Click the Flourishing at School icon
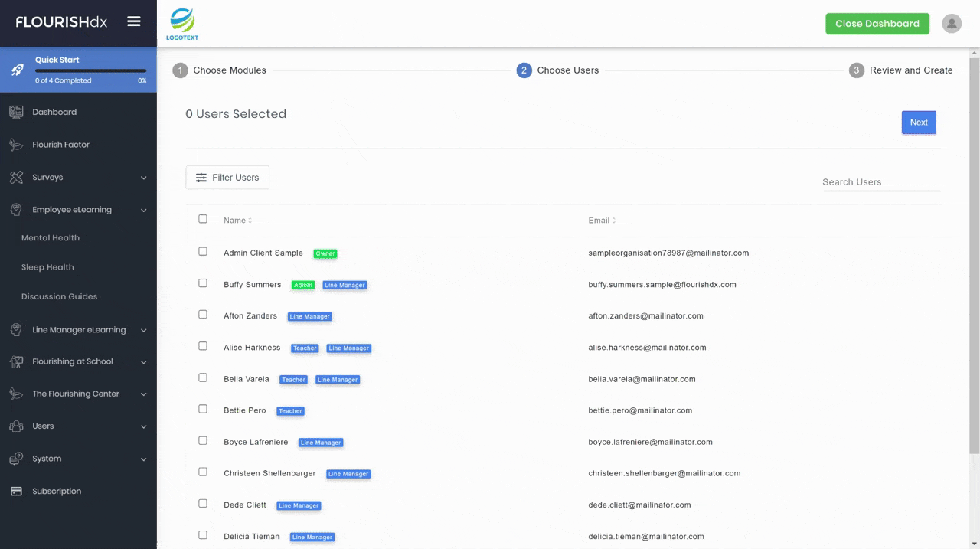The width and height of the screenshot is (980, 549). (x=16, y=361)
